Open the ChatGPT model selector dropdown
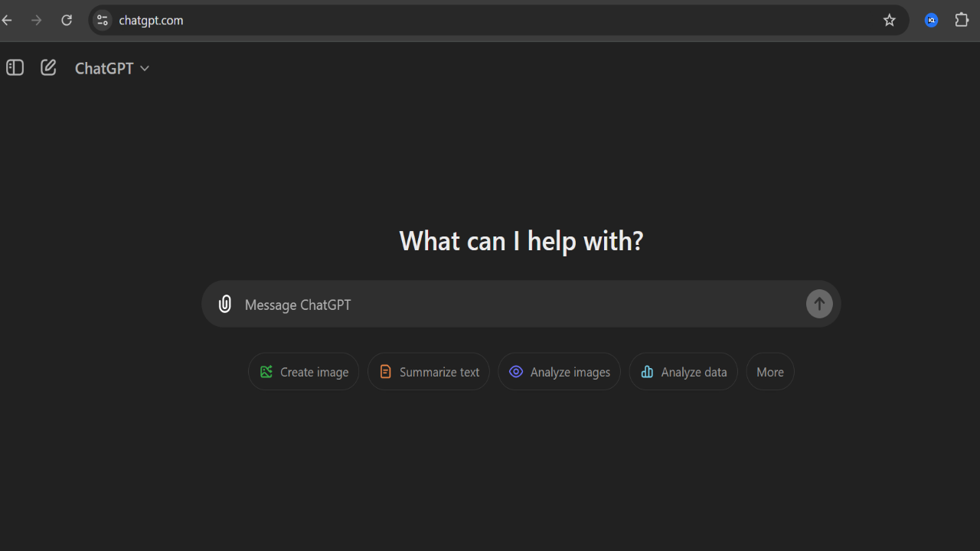Image resolution: width=980 pixels, height=551 pixels. [x=112, y=68]
